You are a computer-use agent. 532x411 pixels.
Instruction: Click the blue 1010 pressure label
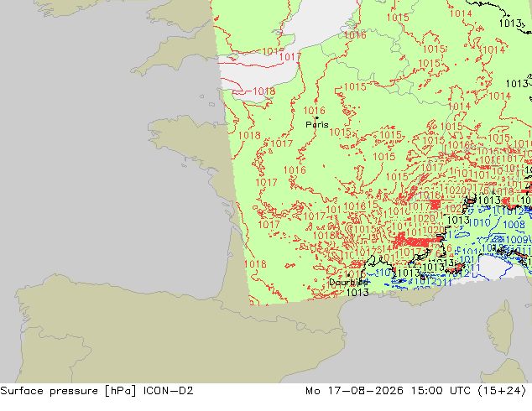479,223
